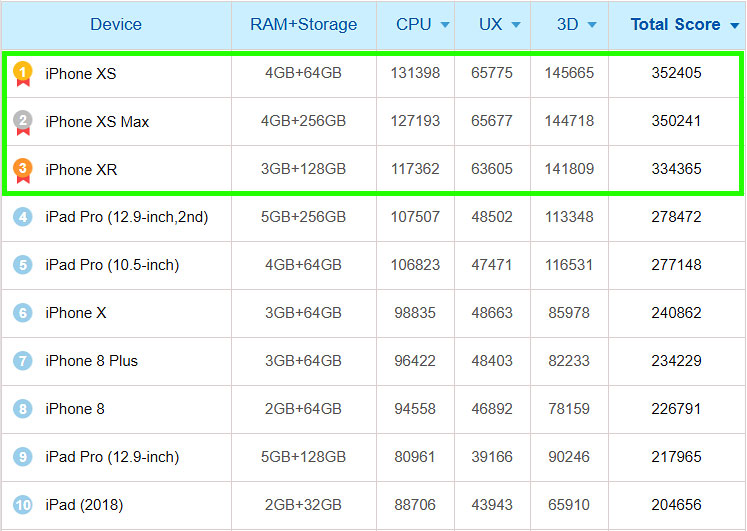This screenshot has height=531, width=747.
Task: Click total score 278472
Action: (676, 217)
